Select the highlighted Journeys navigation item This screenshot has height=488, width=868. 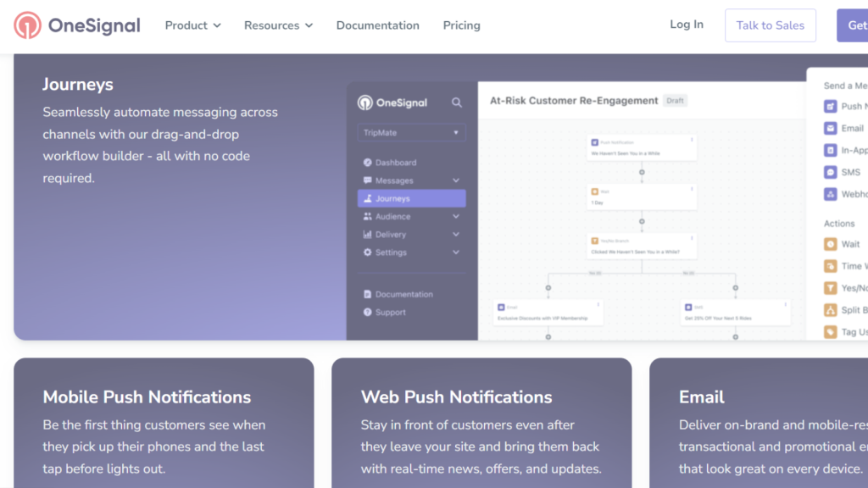pos(398,198)
